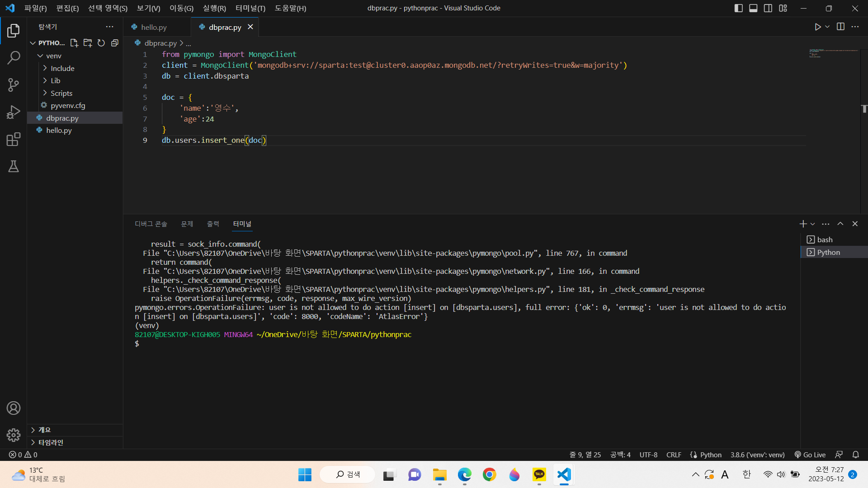Open the Source Control view
Image resolution: width=868 pixels, height=488 pixels.
point(14,85)
